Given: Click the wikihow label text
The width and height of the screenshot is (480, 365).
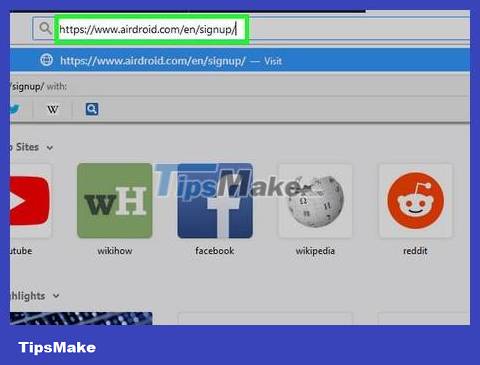Looking at the screenshot, I should 115,251.
